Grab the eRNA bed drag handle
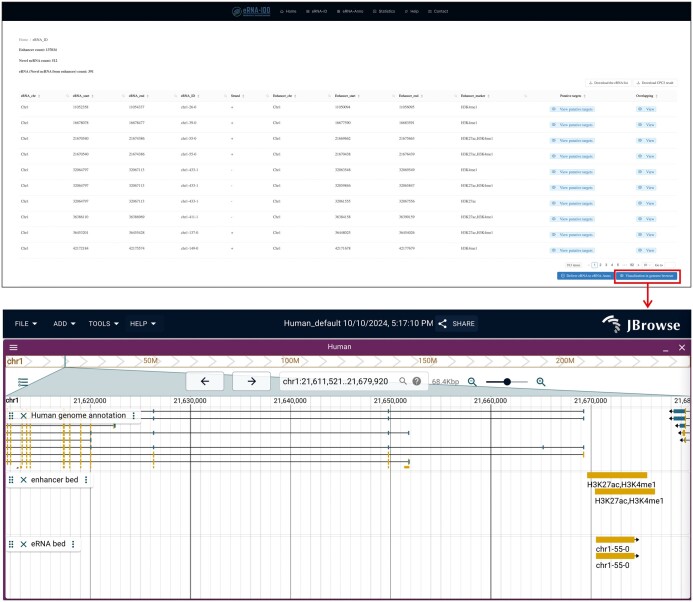Screen dimensions: 693x602 click(11, 544)
